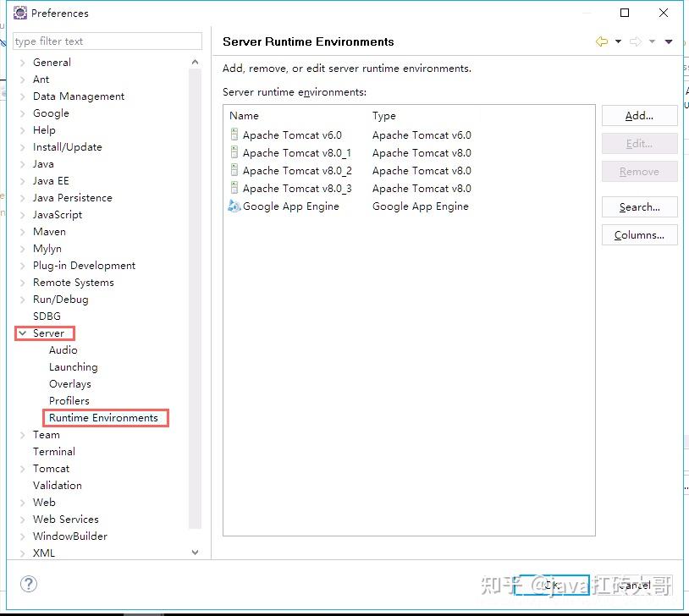Click the tree scrollbar down arrow
This screenshot has width=689, height=616.
click(x=195, y=553)
